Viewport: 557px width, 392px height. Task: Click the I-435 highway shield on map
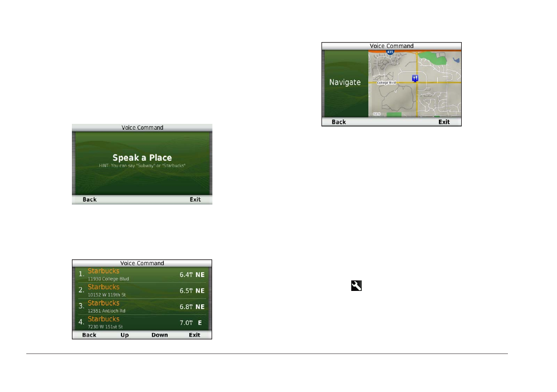[x=390, y=52]
